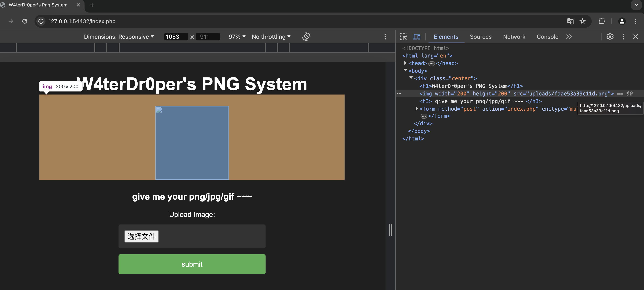This screenshot has height=290, width=644.
Task: Open the 97% zoom dropdown
Action: pyautogui.click(x=237, y=37)
